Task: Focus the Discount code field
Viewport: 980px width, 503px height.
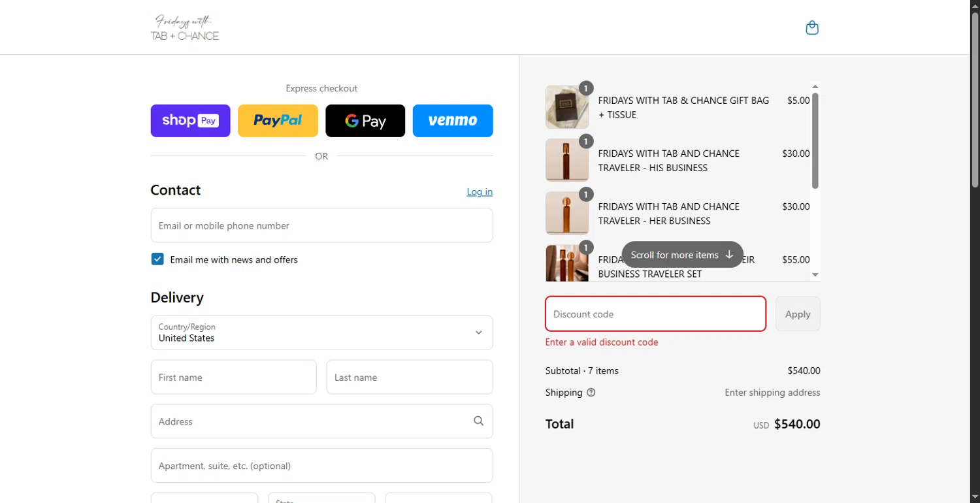Action: click(x=655, y=314)
